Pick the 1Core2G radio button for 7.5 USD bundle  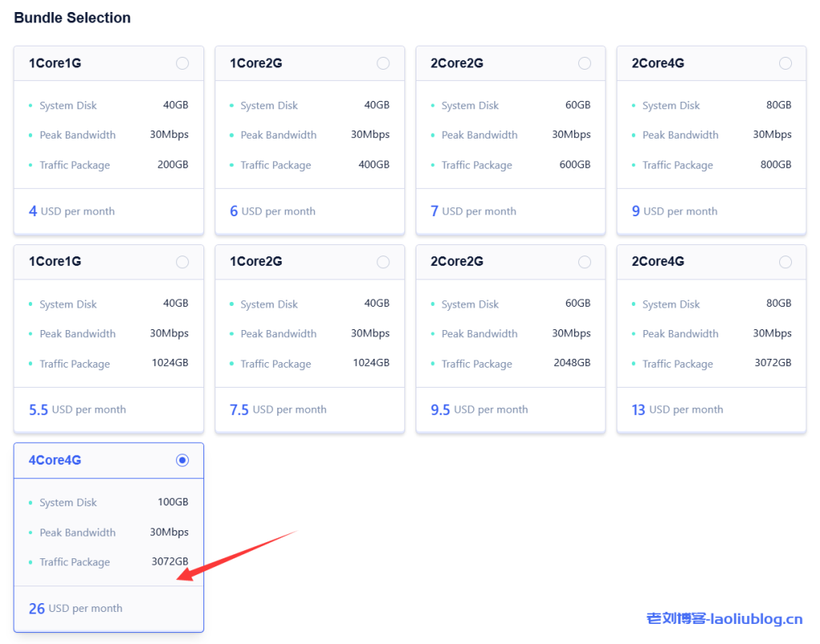[384, 262]
